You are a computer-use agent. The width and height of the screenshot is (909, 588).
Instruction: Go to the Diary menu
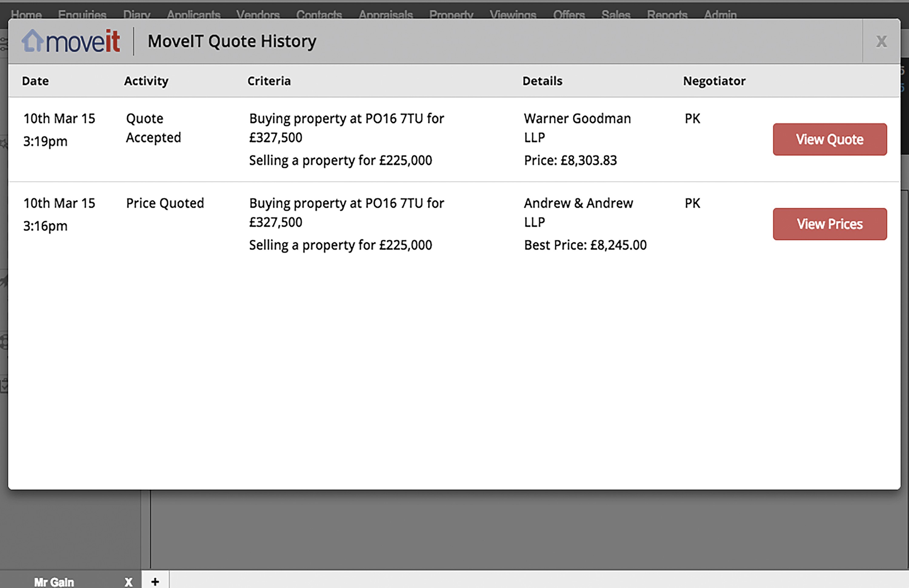136,14
